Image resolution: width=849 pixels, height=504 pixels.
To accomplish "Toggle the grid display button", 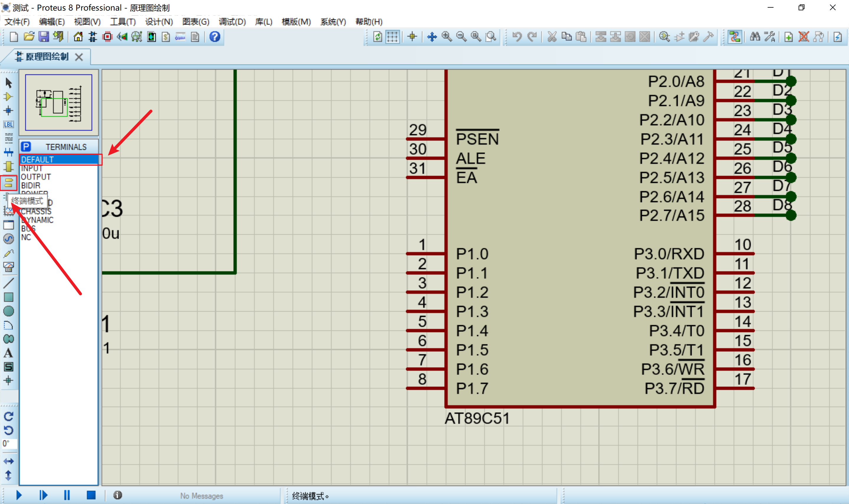I will 392,37.
